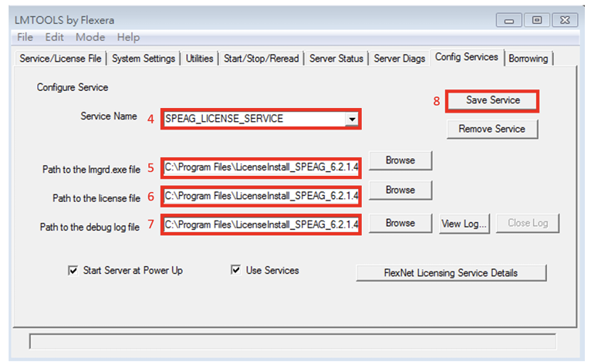
Task: Open the Server Diags tab
Action: point(399,59)
